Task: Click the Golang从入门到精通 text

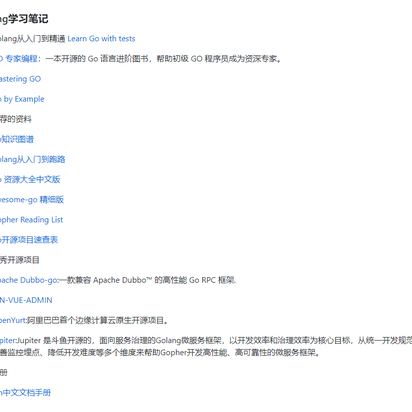Action: [32, 39]
